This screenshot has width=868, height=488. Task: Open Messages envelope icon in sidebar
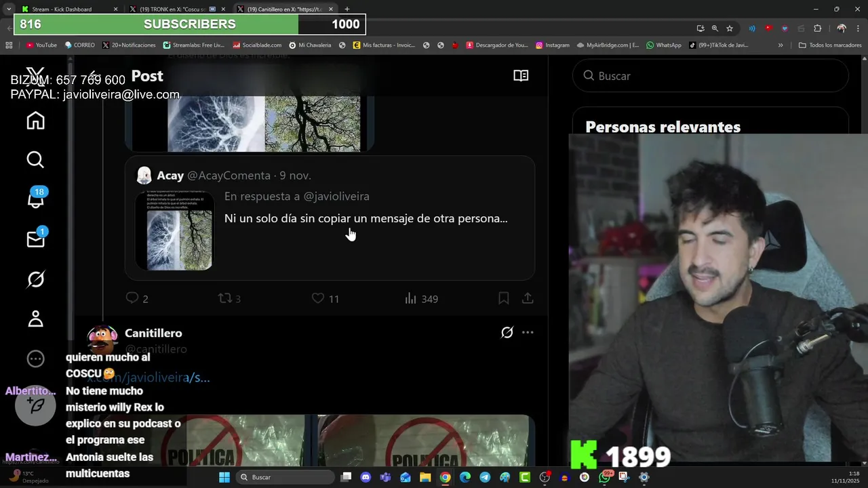(35, 239)
